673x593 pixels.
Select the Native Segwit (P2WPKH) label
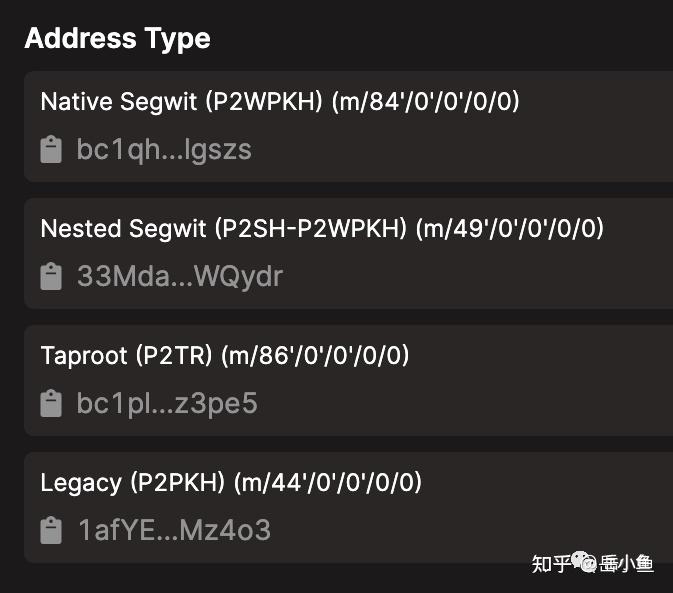(181, 102)
